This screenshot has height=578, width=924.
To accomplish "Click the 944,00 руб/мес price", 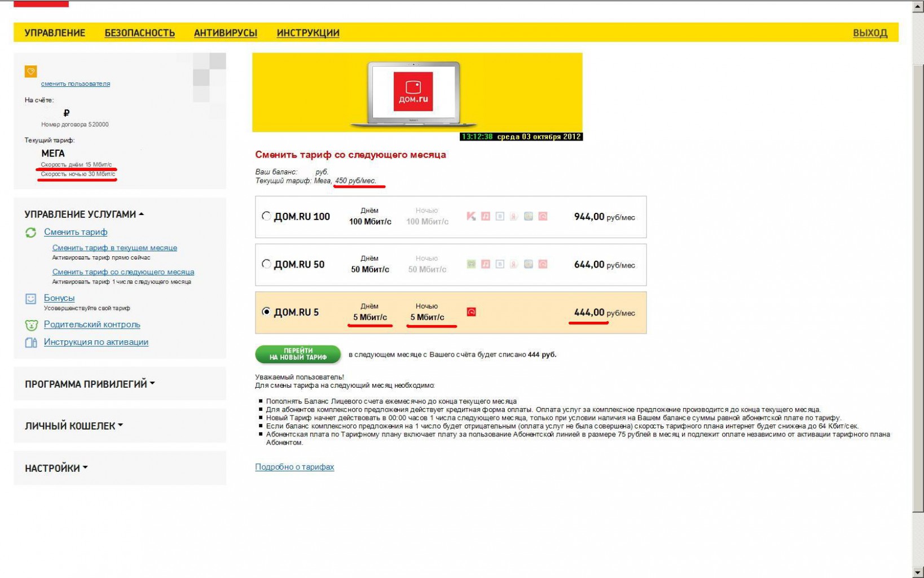I will (x=604, y=217).
